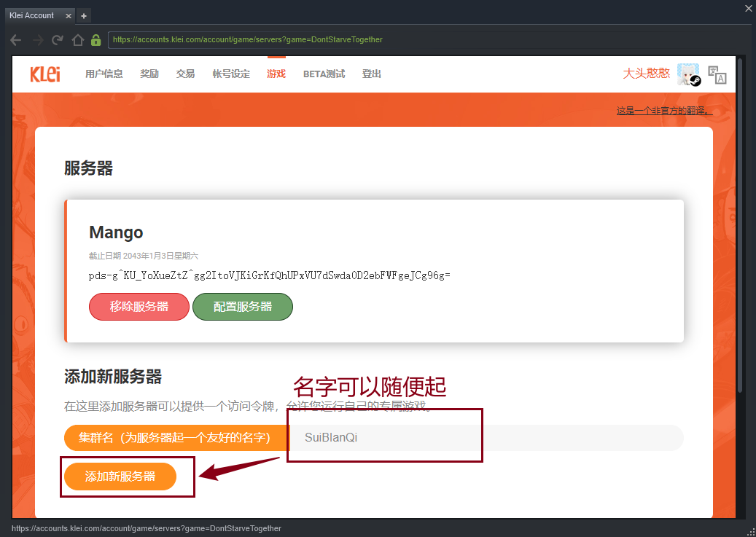This screenshot has width=756, height=537.
Task: Open the 奖励 menu item
Action: (149, 74)
